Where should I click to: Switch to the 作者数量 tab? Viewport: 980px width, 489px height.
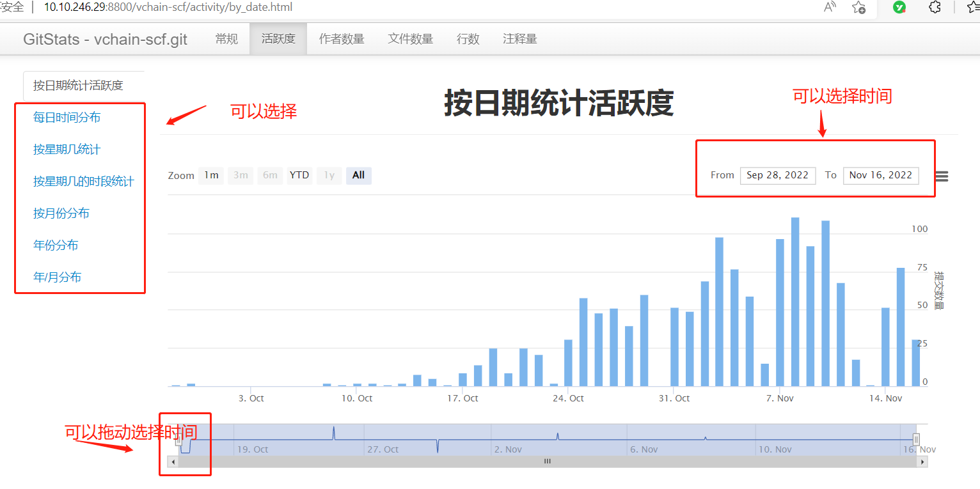click(342, 39)
